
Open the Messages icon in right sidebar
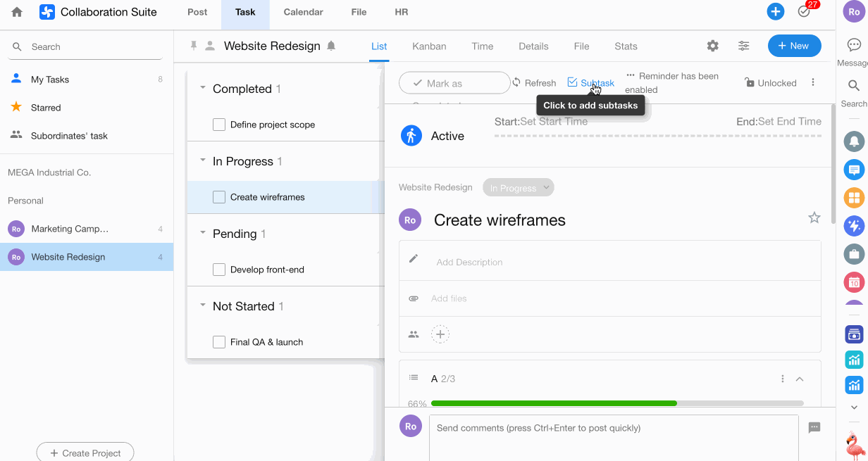coord(853,46)
